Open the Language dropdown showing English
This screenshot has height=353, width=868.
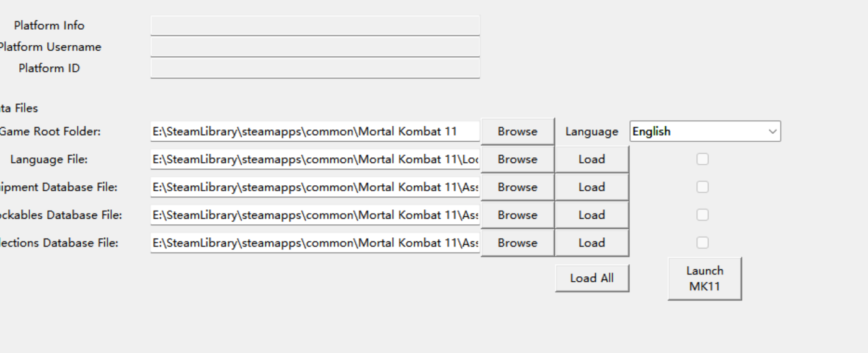click(x=705, y=131)
